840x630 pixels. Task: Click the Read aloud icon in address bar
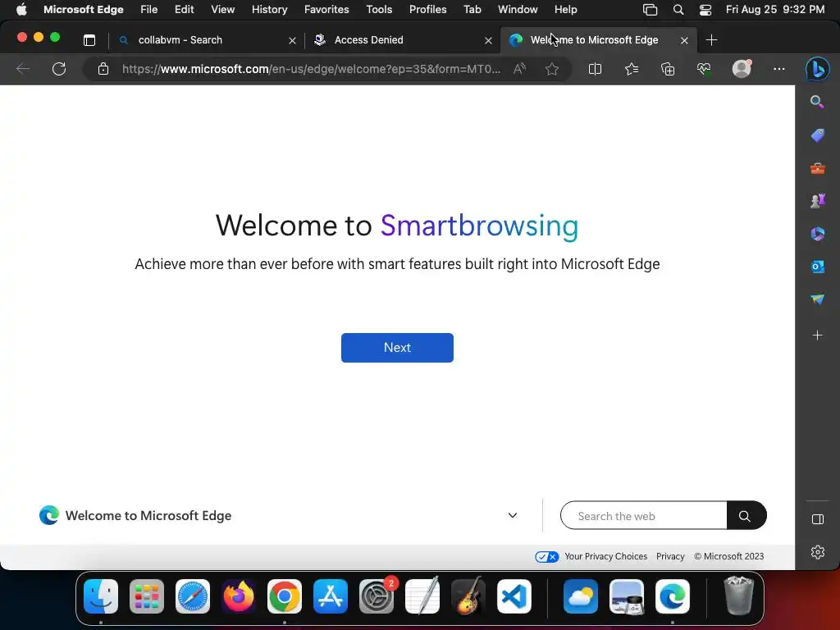[x=519, y=69]
